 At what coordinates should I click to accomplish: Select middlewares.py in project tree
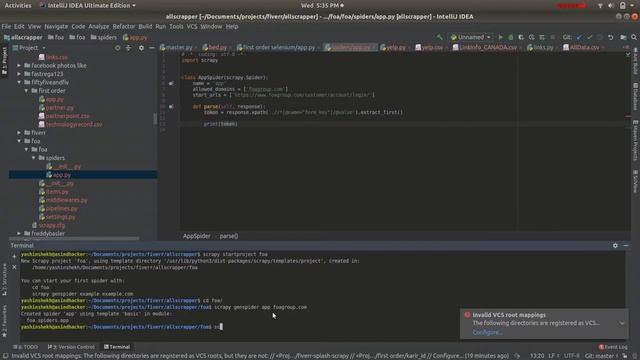pyautogui.click(x=63, y=200)
